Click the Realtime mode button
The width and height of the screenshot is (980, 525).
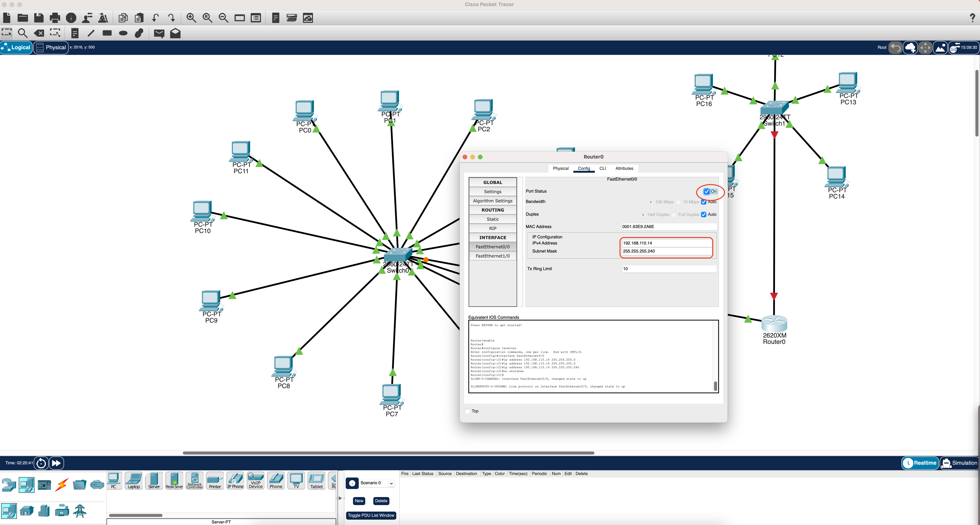click(920, 463)
